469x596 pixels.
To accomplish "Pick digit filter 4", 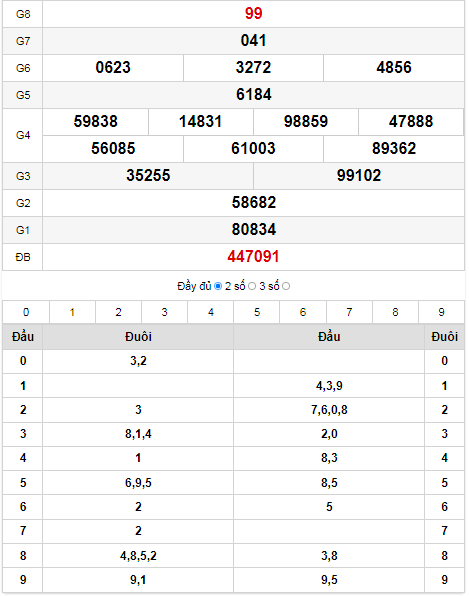I will (x=211, y=312).
